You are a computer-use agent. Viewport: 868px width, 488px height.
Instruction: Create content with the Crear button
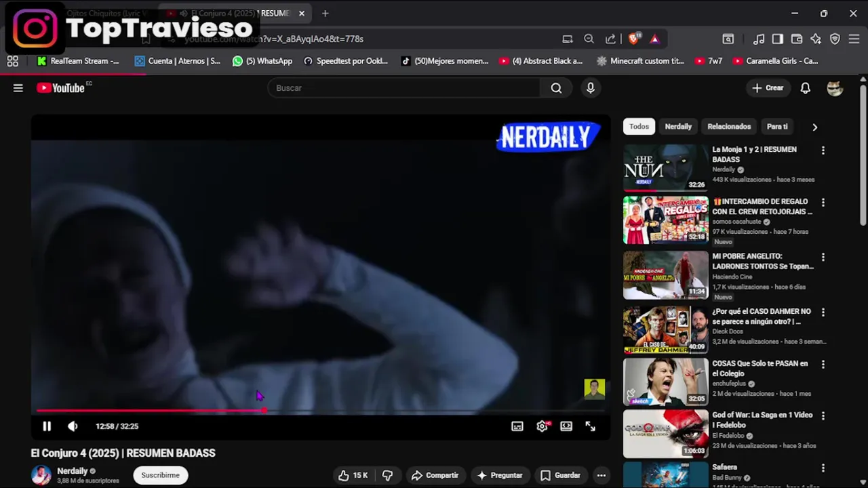point(768,88)
